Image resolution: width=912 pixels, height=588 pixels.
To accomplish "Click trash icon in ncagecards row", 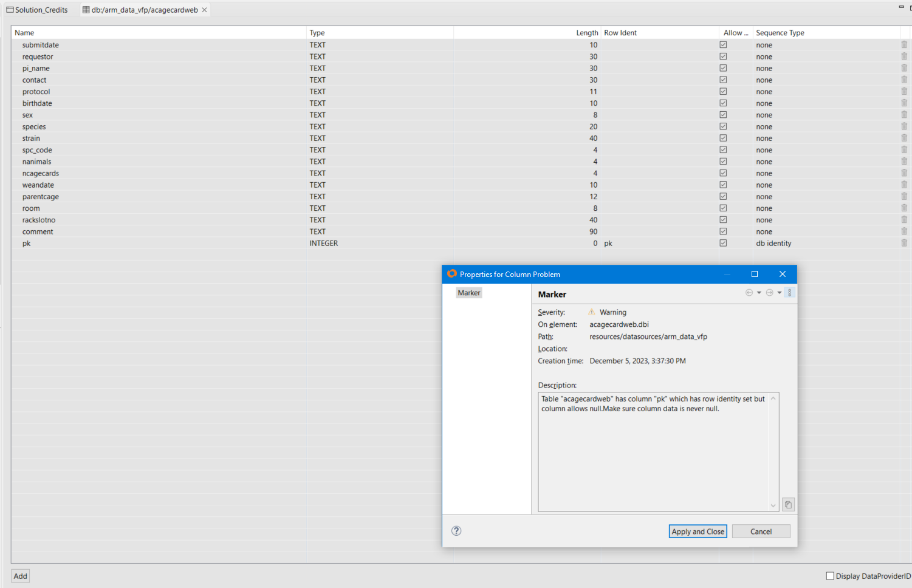I will (x=904, y=173).
